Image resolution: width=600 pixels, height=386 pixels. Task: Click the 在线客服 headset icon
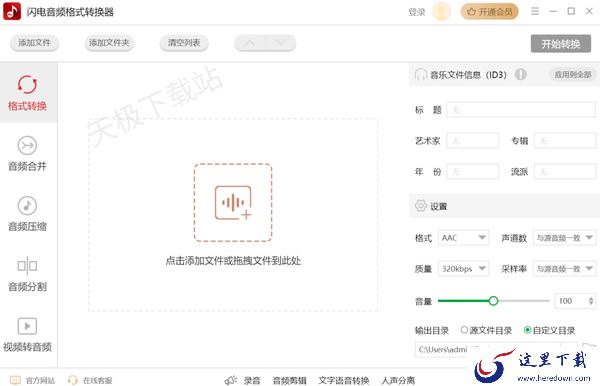tap(72, 380)
